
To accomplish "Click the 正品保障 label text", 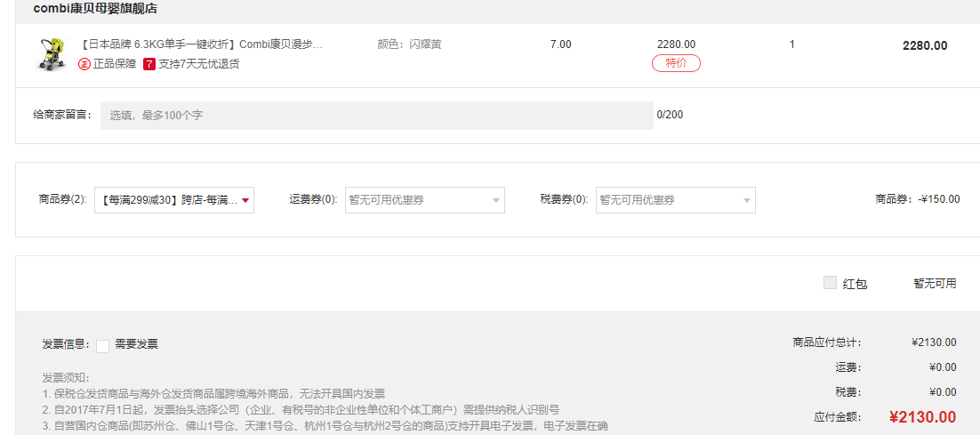I will [115, 64].
